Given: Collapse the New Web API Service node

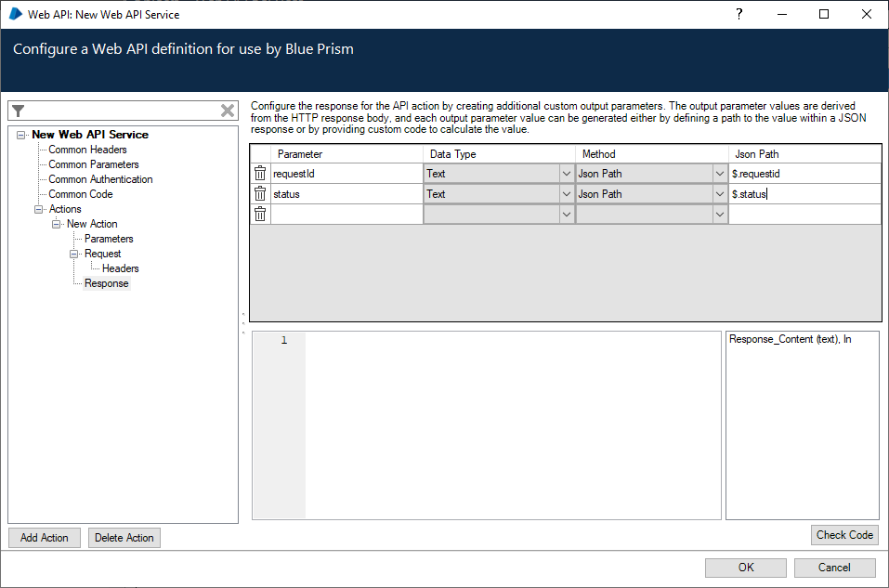Looking at the screenshot, I should (21, 135).
